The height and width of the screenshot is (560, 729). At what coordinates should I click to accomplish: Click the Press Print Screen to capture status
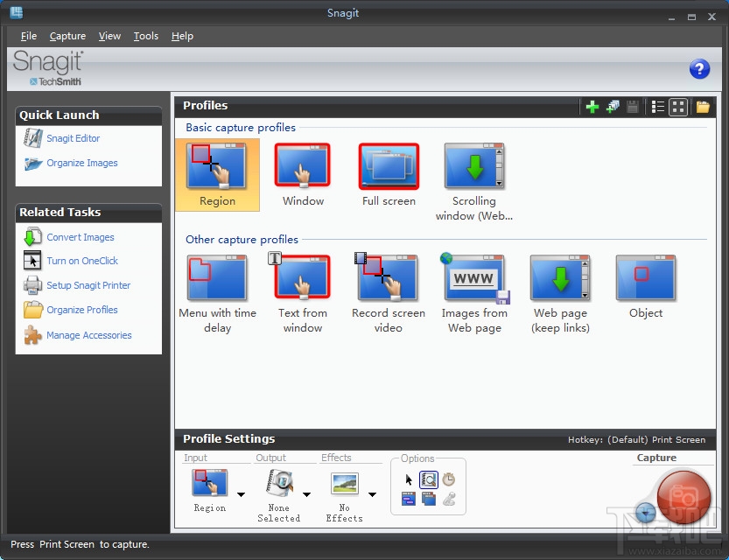click(x=80, y=544)
